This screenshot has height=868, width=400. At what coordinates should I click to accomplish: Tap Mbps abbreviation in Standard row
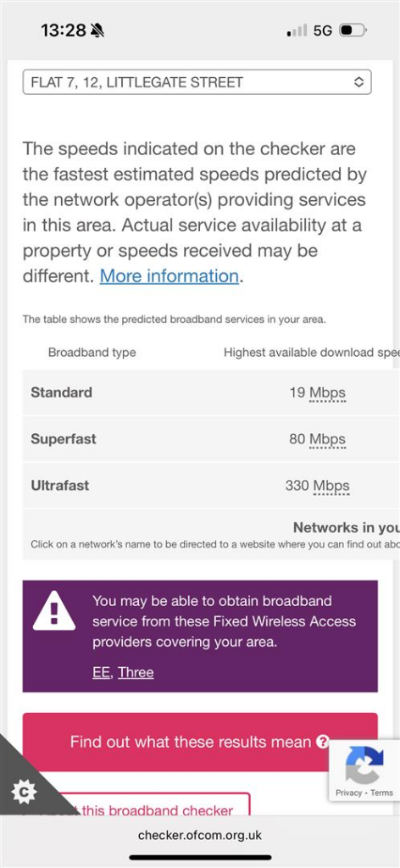(327, 392)
